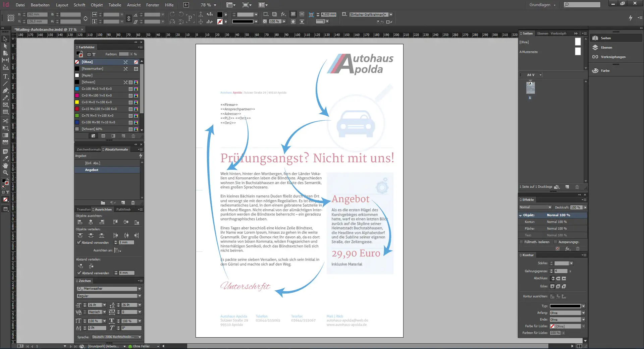Disable Abstand verwenden in Abstand verteilen
Viewport: 644px width, 349px height.
click(x=78, y=273)
